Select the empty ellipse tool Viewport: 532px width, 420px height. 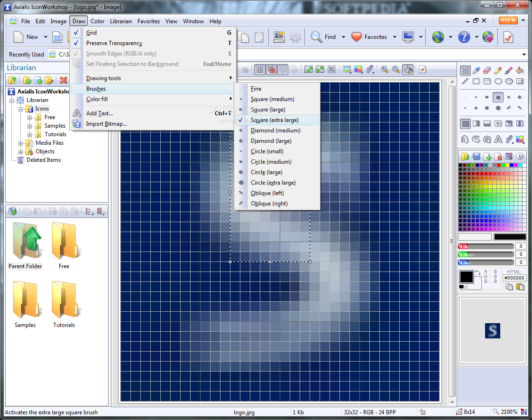tap(498, 81)
